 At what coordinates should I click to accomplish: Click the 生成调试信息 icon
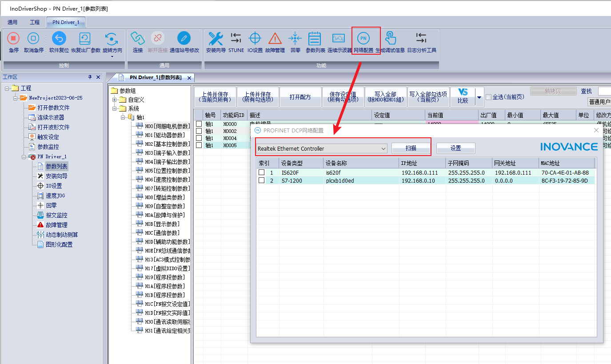tap(390, 39)
